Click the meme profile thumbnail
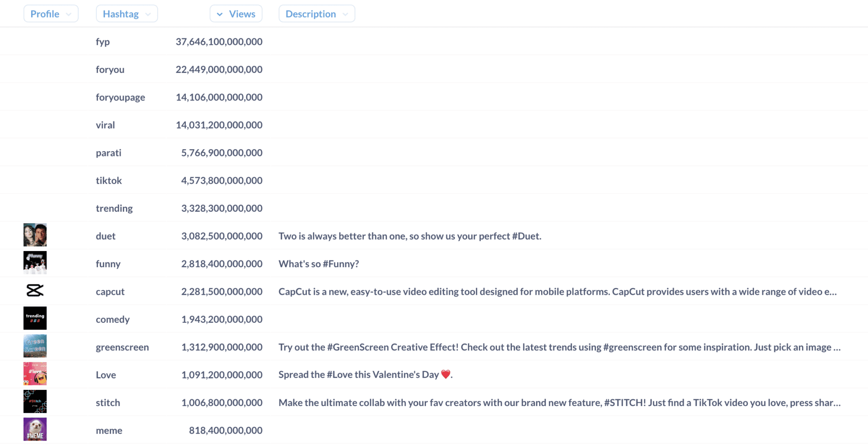The image size is (868, 445). pyautogui.click(x=35, y=429)
